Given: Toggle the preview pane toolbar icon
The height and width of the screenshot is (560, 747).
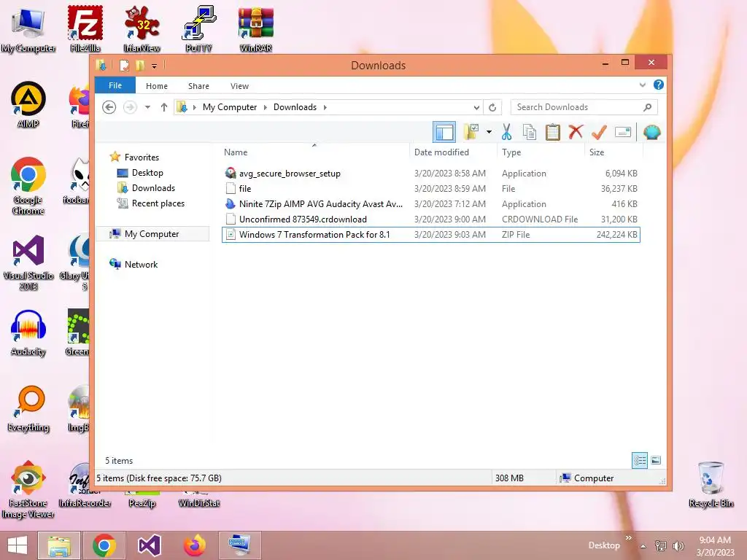Looking at the screenshot, I should click(444, 132).
